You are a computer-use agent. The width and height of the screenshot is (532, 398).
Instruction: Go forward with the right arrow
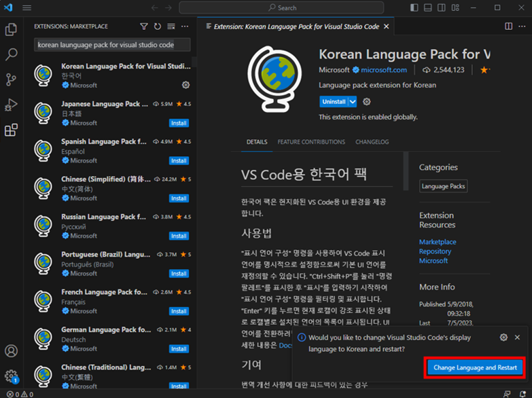click(169, 7)
